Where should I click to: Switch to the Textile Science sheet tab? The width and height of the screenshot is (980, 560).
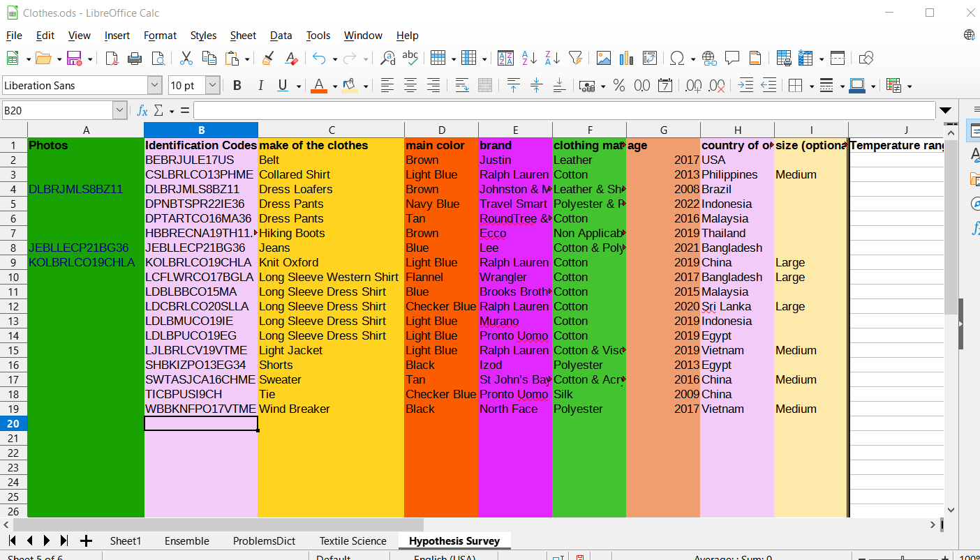[x=353, y=541]
